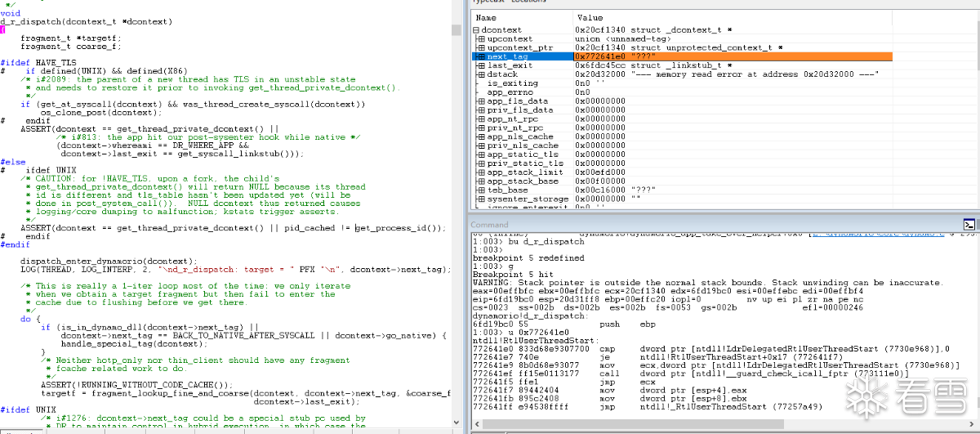Screen dimensions: 980x434
Task: Click the 'do {' loop source line
Action: coord(30,319)
